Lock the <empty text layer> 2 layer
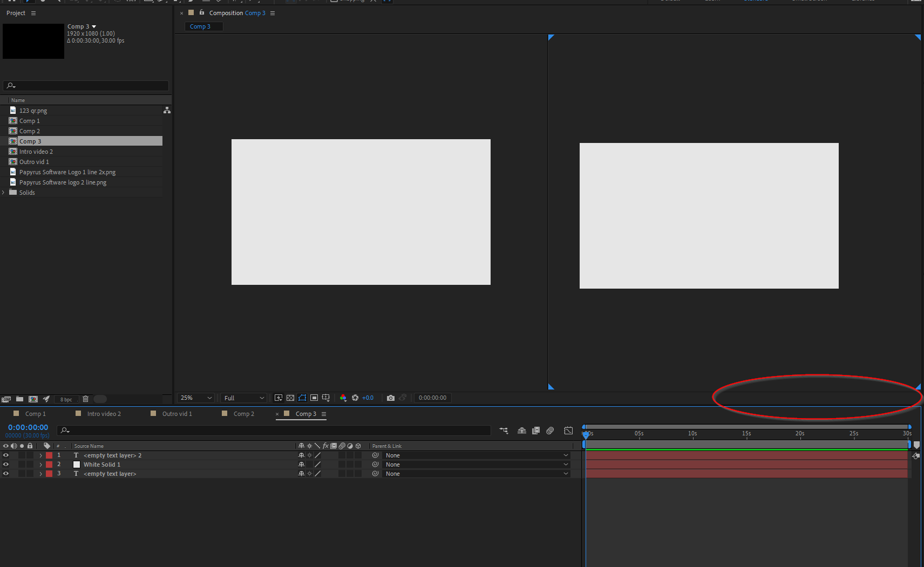Viewport: 924px width, 567px height. click(30, 455)
